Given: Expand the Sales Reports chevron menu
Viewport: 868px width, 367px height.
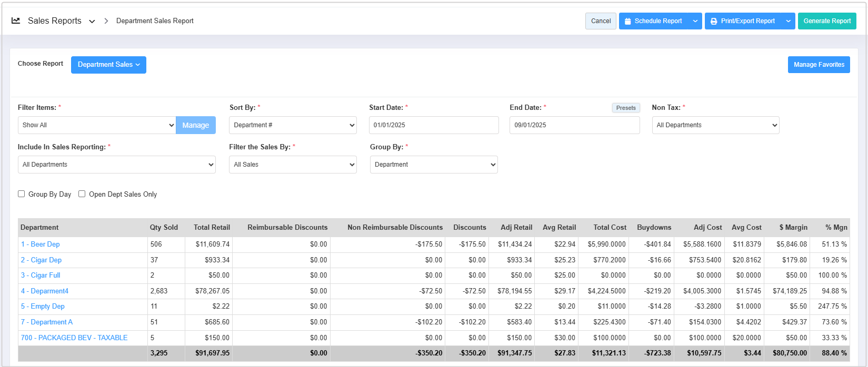Looking at the screenshot, I should click(92, 22).
